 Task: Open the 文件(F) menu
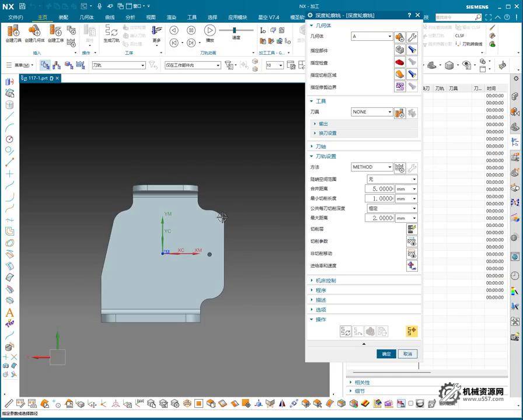15,17
